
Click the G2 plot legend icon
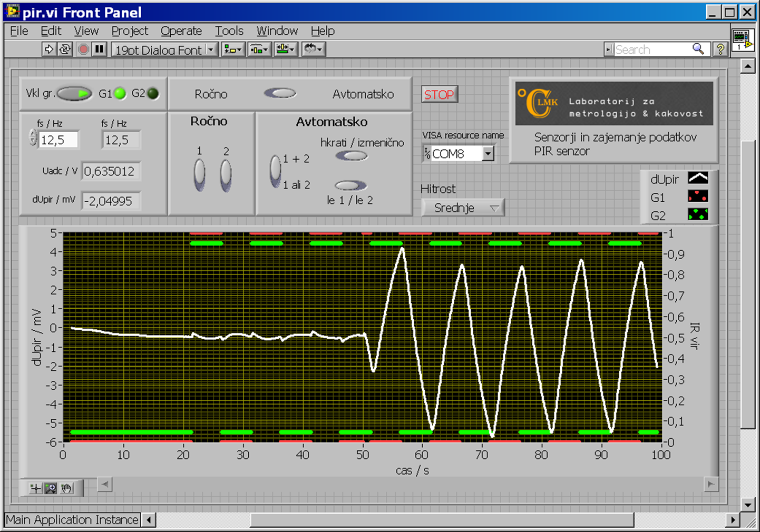[698, 214]
